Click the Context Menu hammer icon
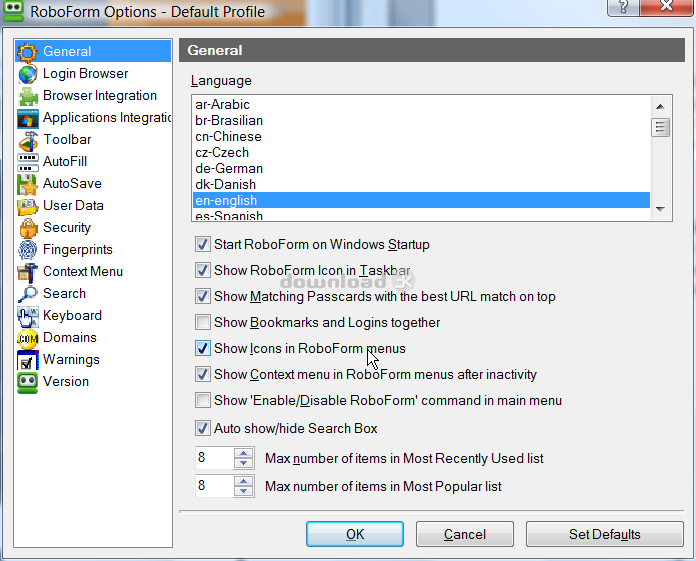 pos(28,272)
